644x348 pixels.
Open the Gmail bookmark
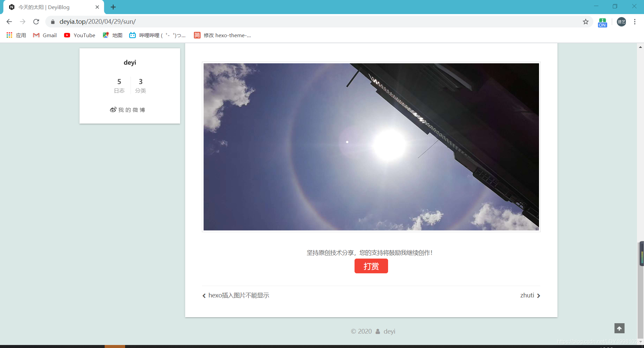pos(45,35)
